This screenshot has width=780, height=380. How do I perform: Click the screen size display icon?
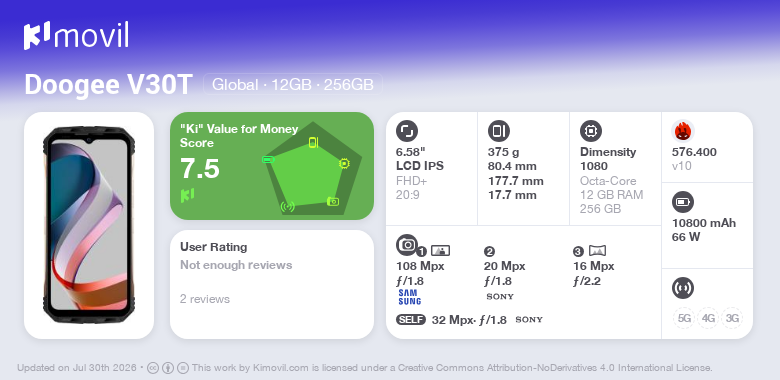point(406,131)
